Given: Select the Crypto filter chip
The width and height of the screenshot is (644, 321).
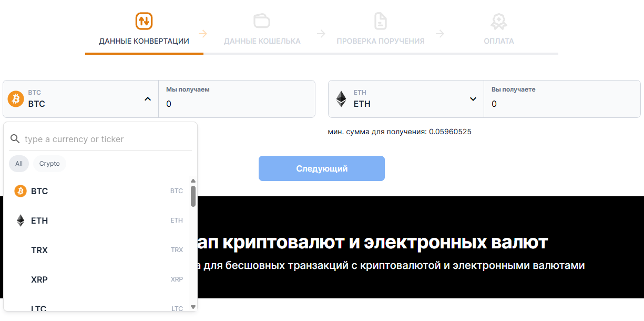Looking at the screenshot, I should click(x=49, y=164).
